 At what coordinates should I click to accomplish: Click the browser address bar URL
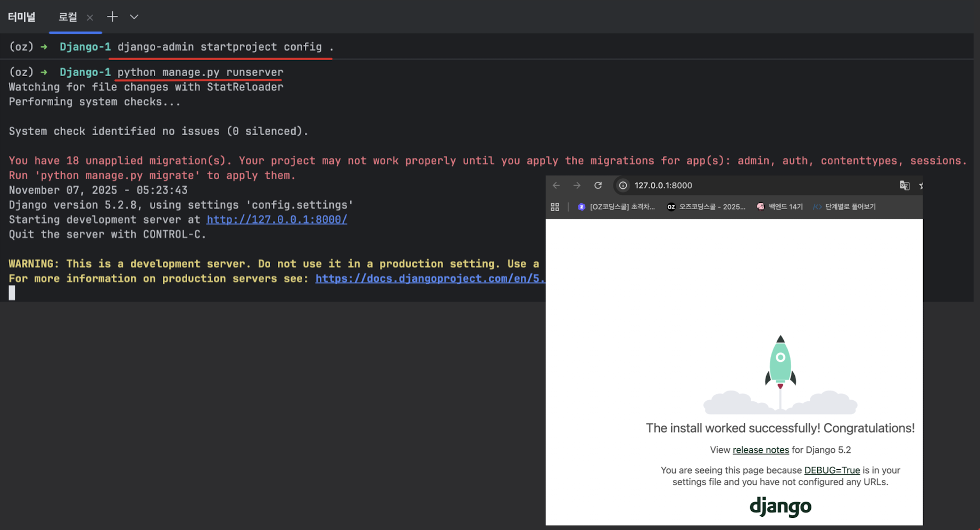click(663, 185)
